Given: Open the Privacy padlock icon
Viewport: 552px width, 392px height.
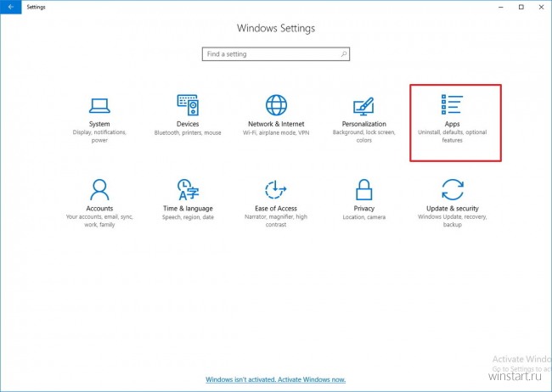Looking at the screenshot, I should tap(364, 189).
